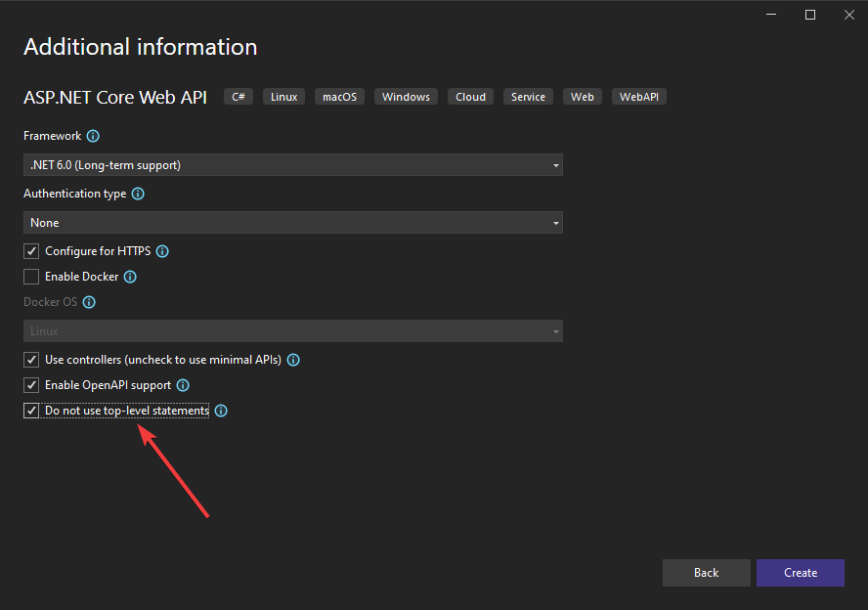Click the ASP.NET Core Web API heading

(x=115, y=98)
